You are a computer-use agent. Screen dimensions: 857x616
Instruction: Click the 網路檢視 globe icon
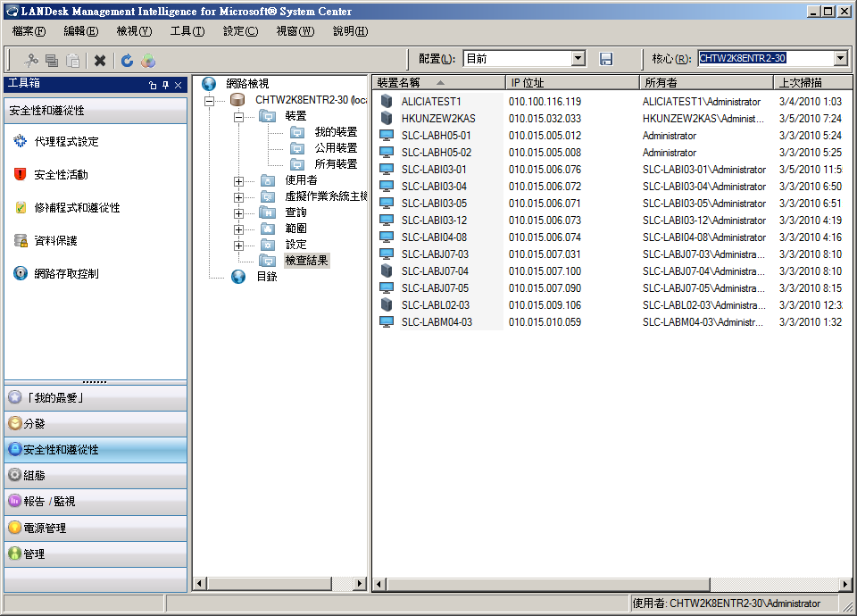209,84
